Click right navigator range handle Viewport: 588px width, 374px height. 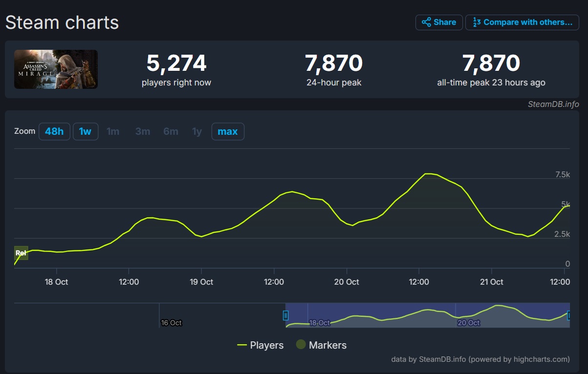569,315
